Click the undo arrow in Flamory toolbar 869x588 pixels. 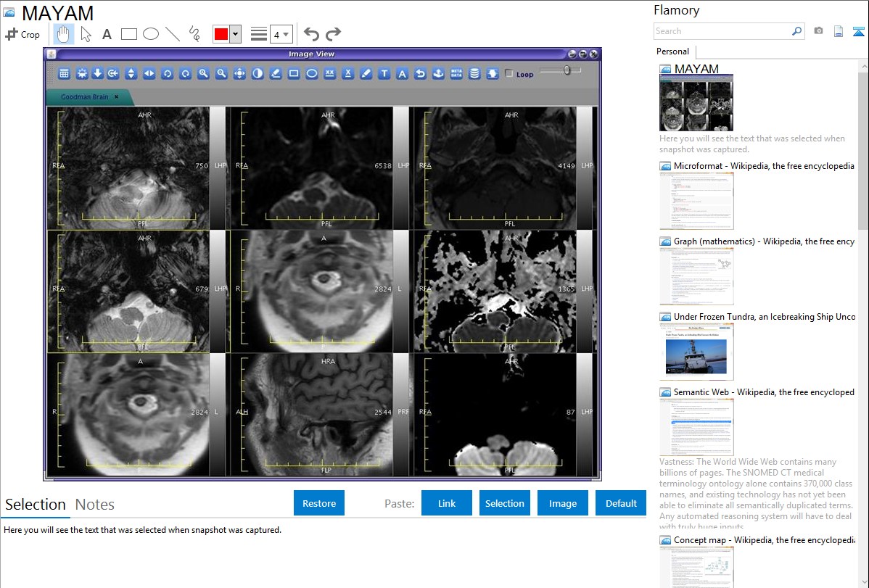pos(311,34)
